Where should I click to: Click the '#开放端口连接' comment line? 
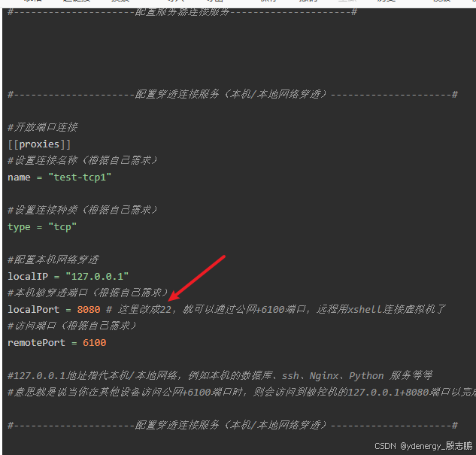43,127
